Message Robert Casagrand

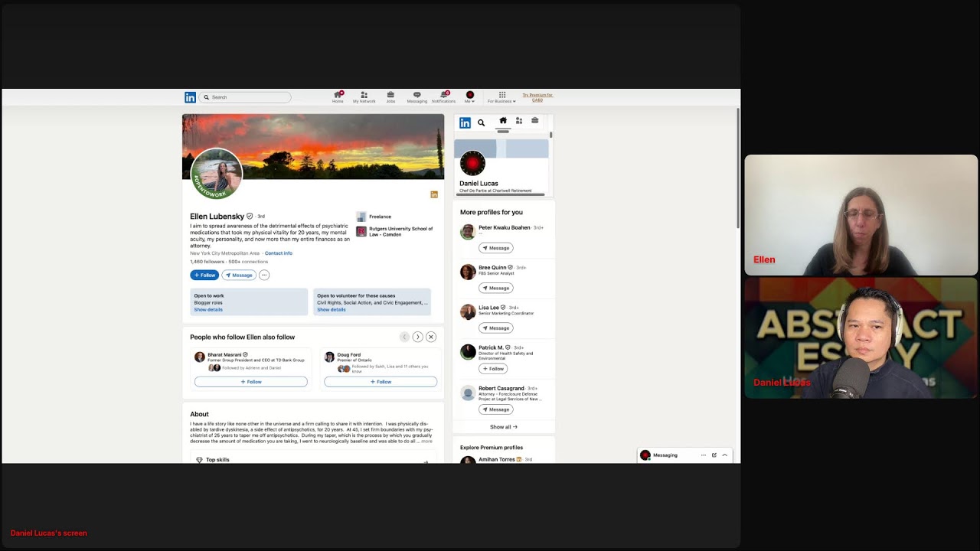click(496, 409)
